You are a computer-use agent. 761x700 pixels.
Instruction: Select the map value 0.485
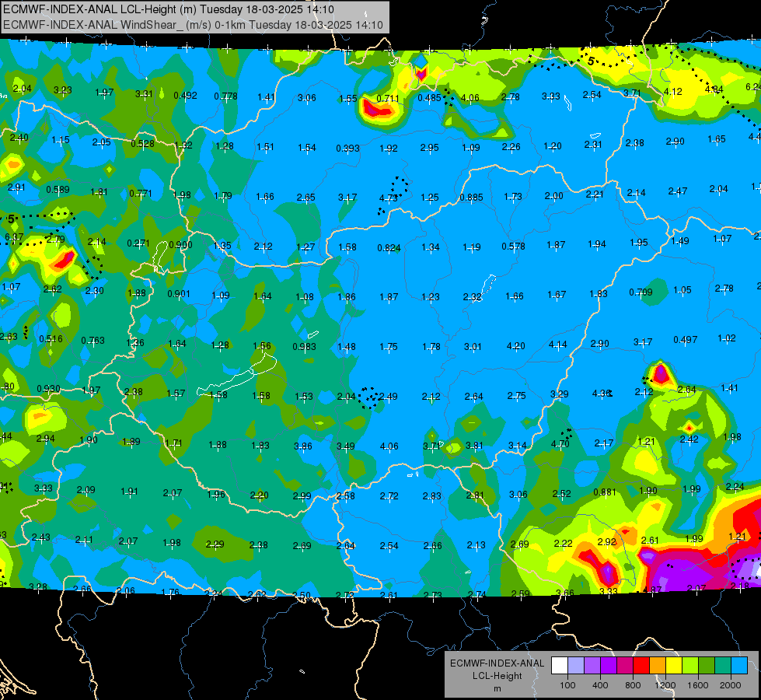[x=430, y=98]
